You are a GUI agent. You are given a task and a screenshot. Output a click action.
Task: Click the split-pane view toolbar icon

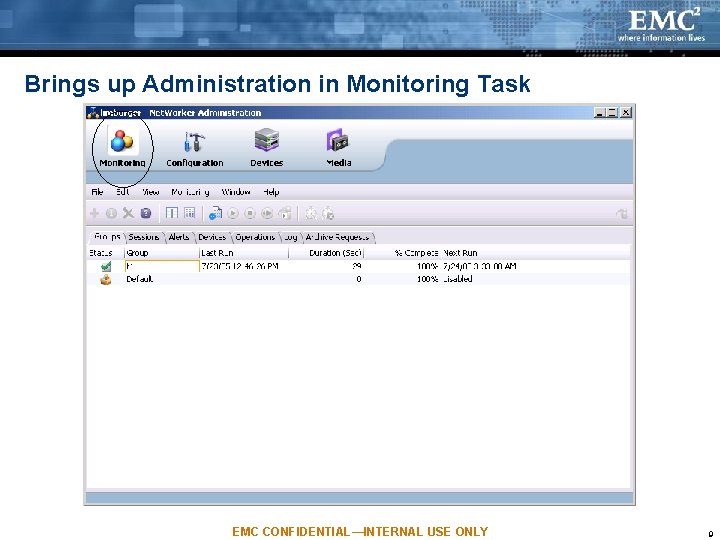[x=172, y=213]
